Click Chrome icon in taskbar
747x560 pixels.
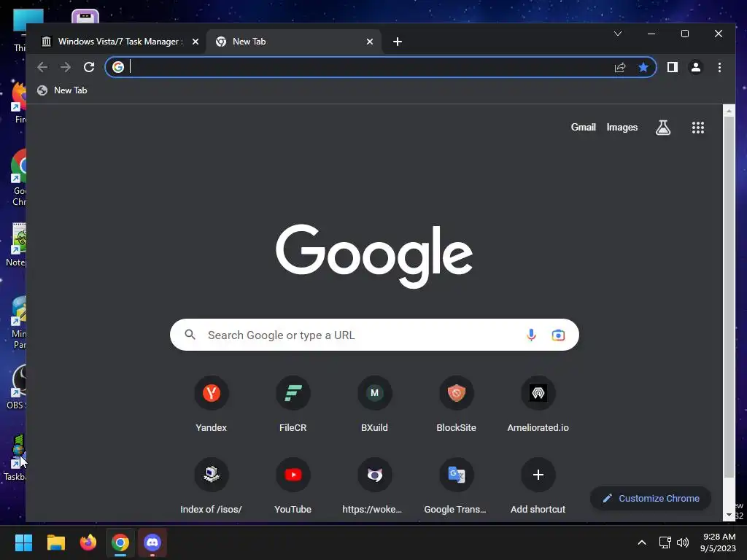tap(120, 542)
